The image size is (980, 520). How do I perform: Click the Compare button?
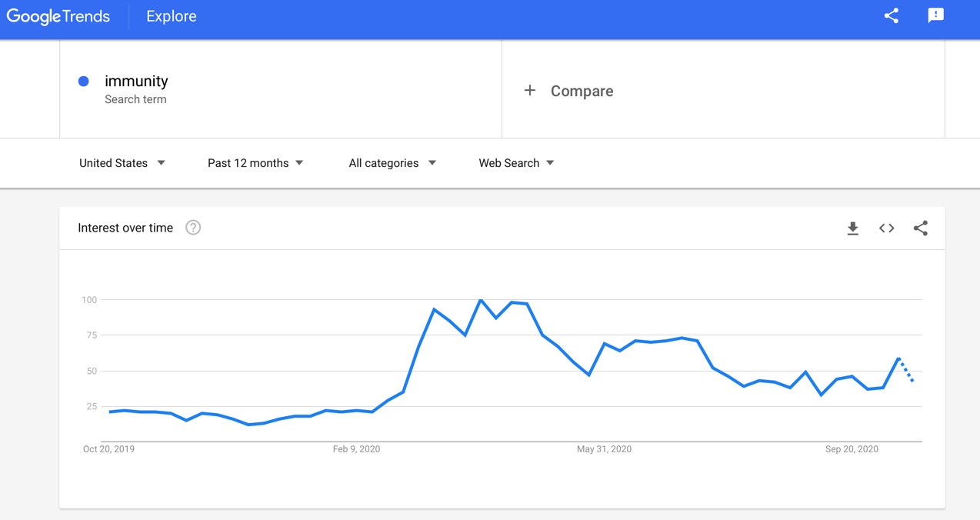[x=582, y=91]
